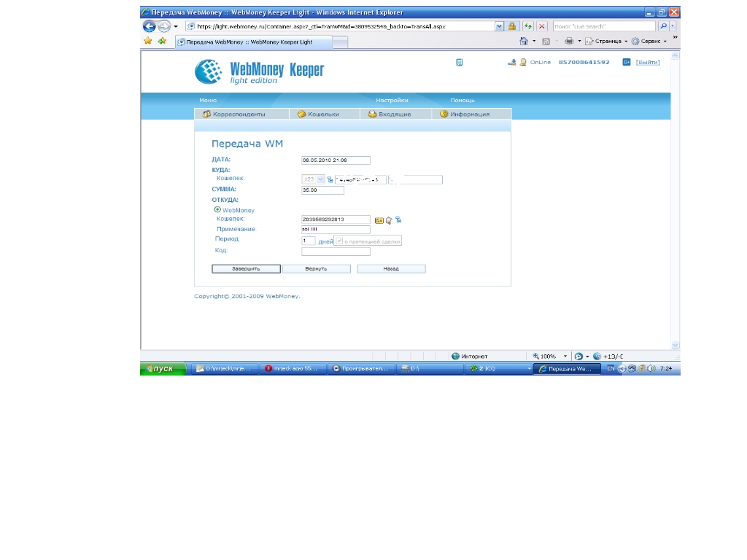Click the hand pointer icon beside source wallet
The image size is (747, 560).
click(390, 220)
